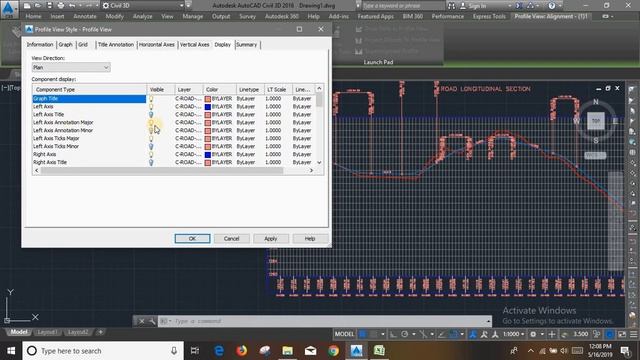
Task: Toggle visibility bulb for Left Axis Annotation Major
Action: [151, 122]
